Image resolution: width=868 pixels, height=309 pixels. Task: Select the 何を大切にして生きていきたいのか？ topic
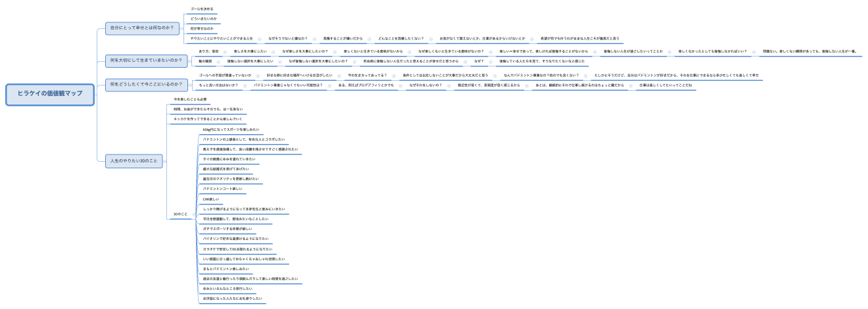(145, 60)
